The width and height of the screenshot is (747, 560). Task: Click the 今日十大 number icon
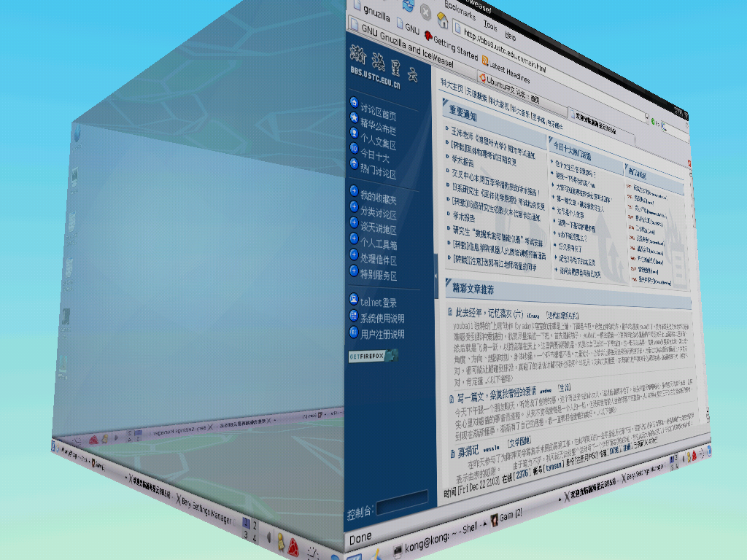(x=354, y=148)
